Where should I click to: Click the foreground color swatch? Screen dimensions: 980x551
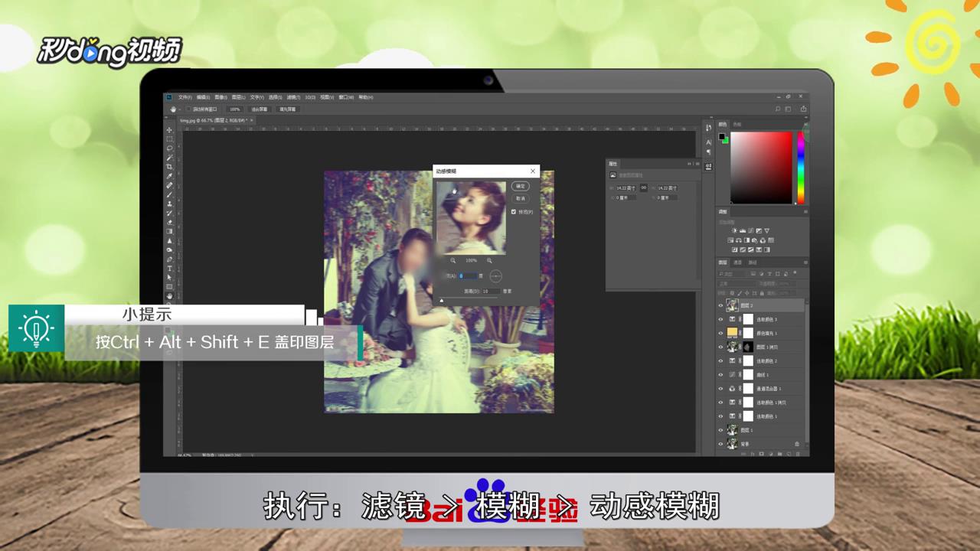pos(721,137)
